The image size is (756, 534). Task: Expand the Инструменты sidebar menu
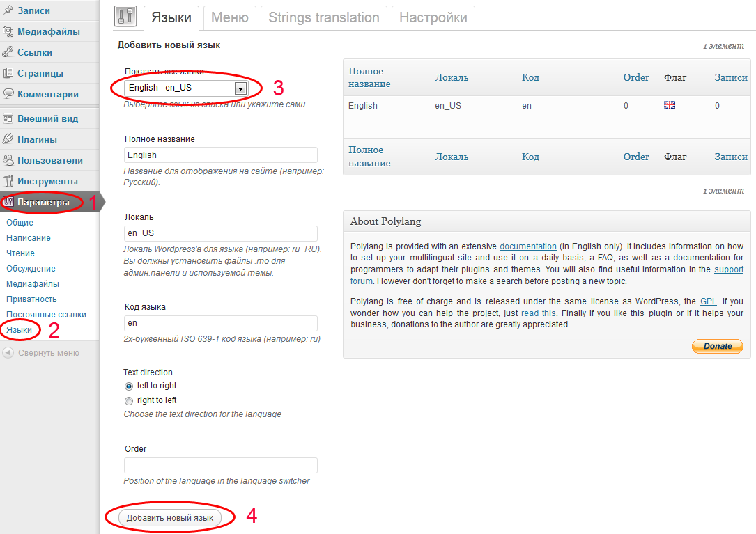[47, 181]
